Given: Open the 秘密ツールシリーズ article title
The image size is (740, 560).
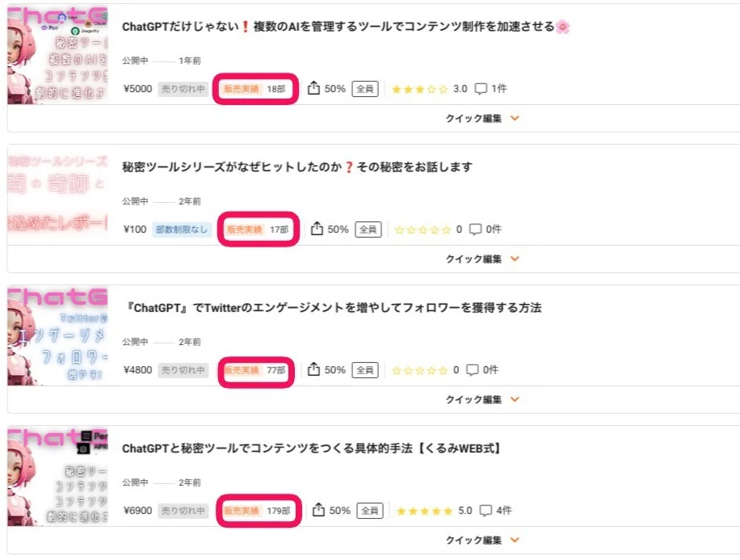Looking at the screenshot, I should [x=297, y=167].
